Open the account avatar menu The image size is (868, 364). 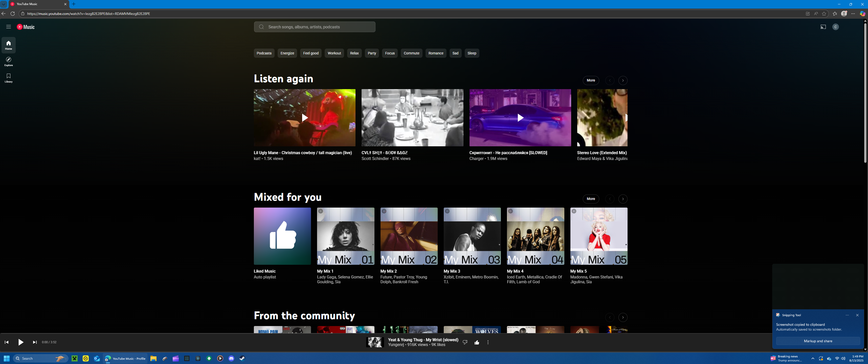(835, 27)
